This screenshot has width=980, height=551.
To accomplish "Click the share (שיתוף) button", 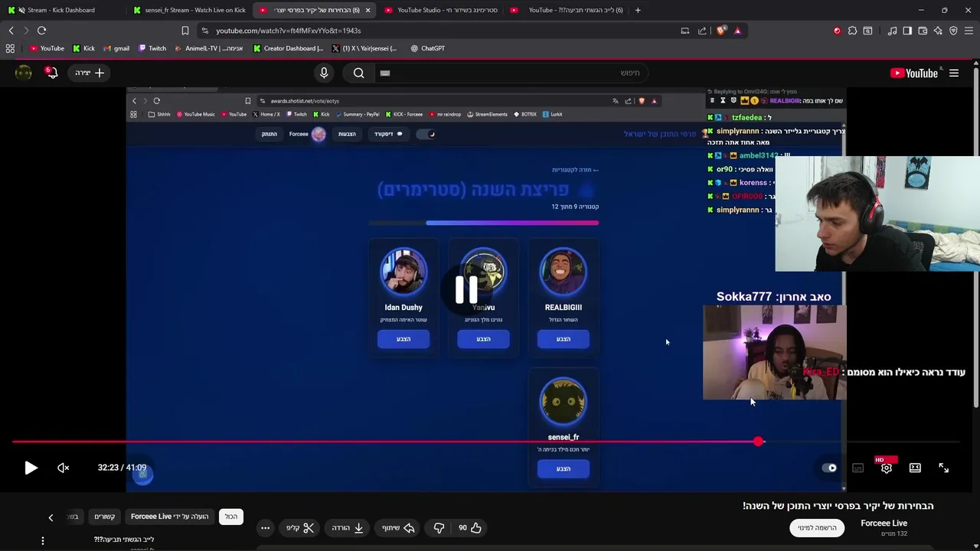I will point(398,527).
